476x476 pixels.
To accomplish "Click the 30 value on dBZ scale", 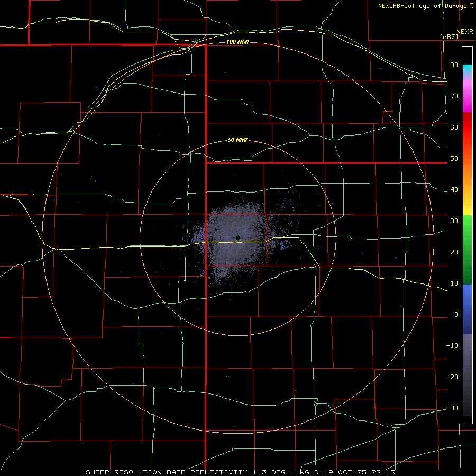I will click(454, 221).
